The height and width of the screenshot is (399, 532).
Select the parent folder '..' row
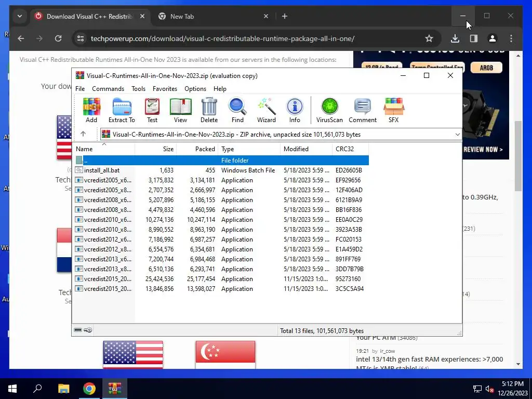click(x=221, y=160)
